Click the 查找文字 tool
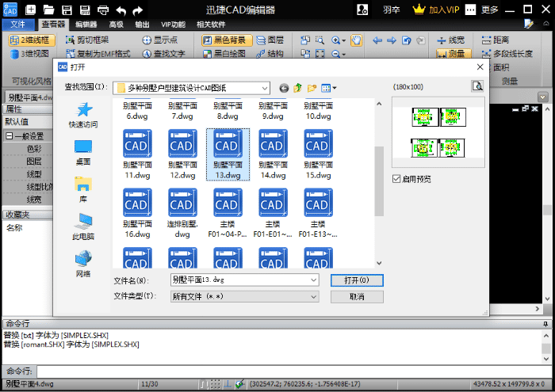 tap(163, 54)
